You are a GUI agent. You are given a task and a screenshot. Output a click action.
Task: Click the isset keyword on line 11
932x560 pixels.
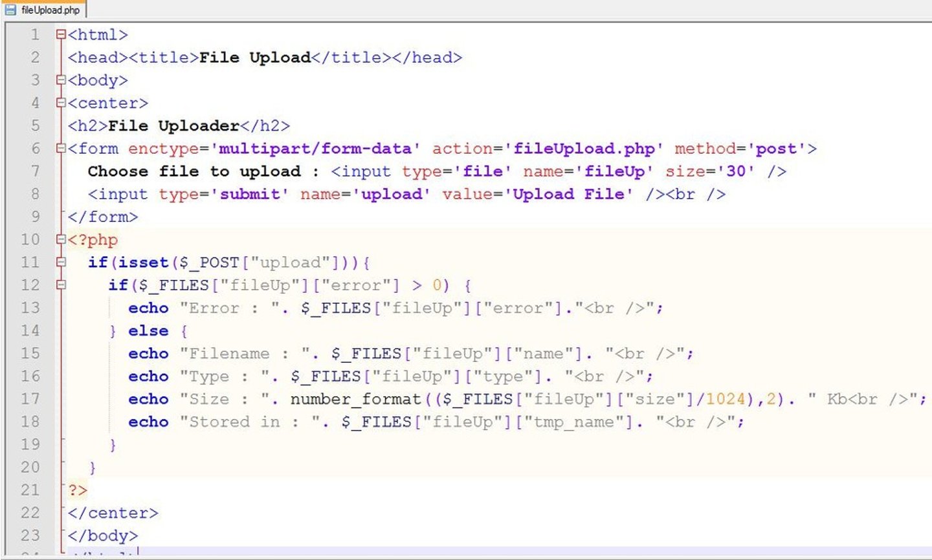(144, 263)
